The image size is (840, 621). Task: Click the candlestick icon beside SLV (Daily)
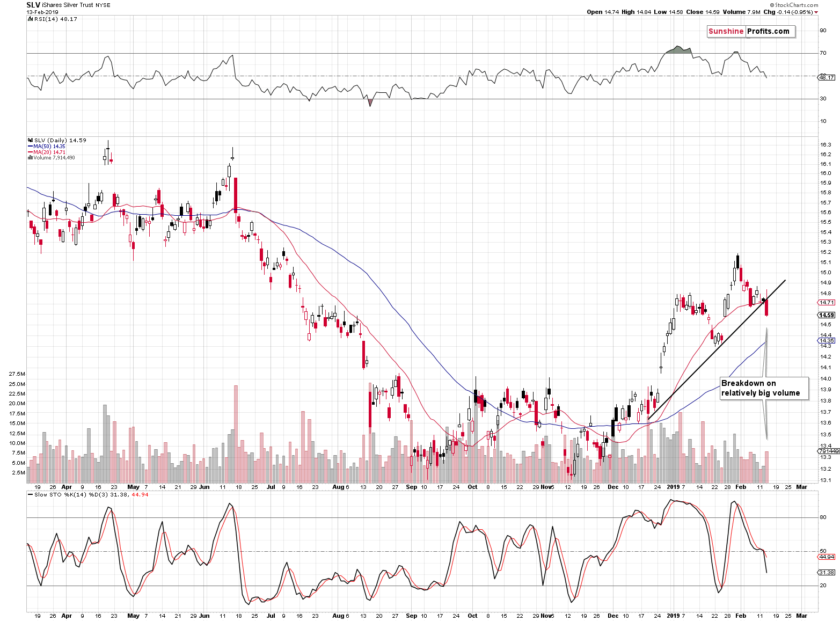tap(30, 140)
